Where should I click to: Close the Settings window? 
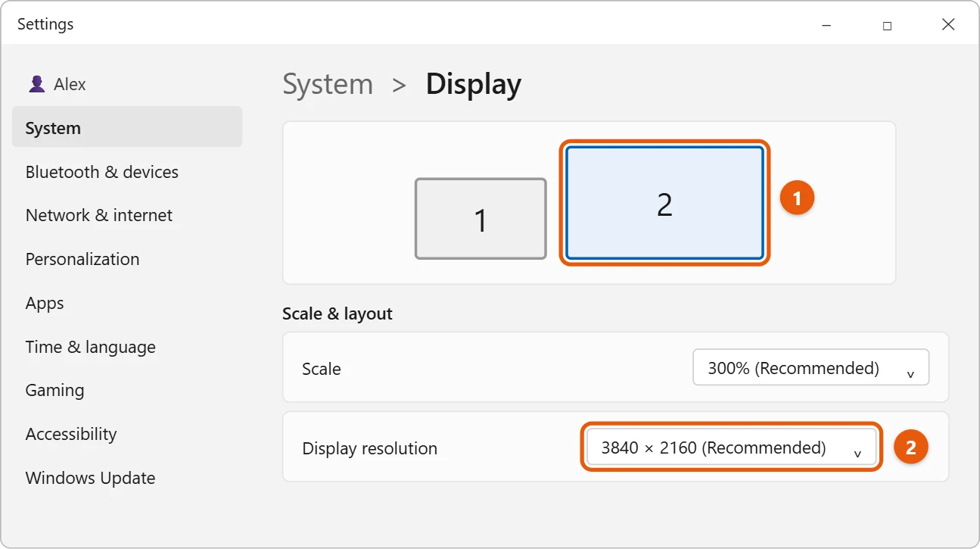point(948,25)
